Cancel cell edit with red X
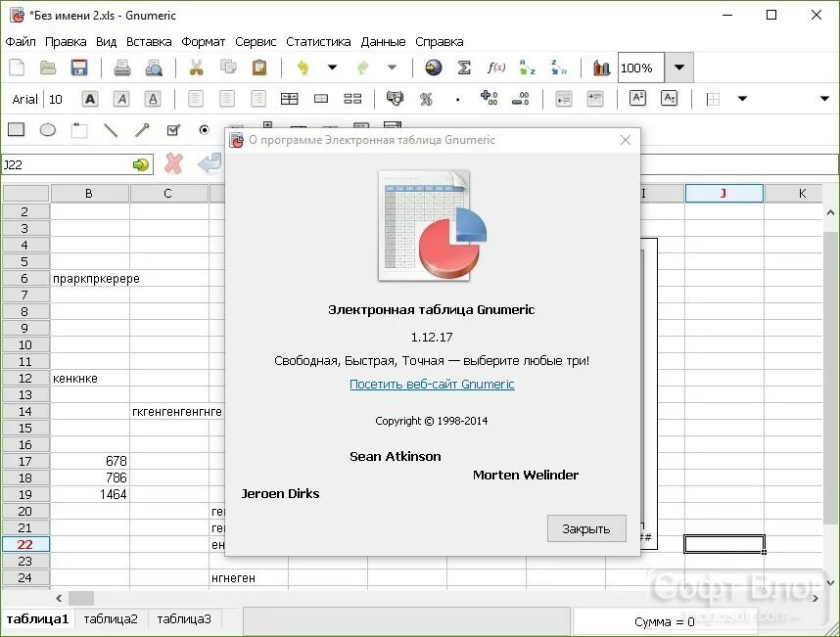The image size is (840, 637). (x=173, y=163)
